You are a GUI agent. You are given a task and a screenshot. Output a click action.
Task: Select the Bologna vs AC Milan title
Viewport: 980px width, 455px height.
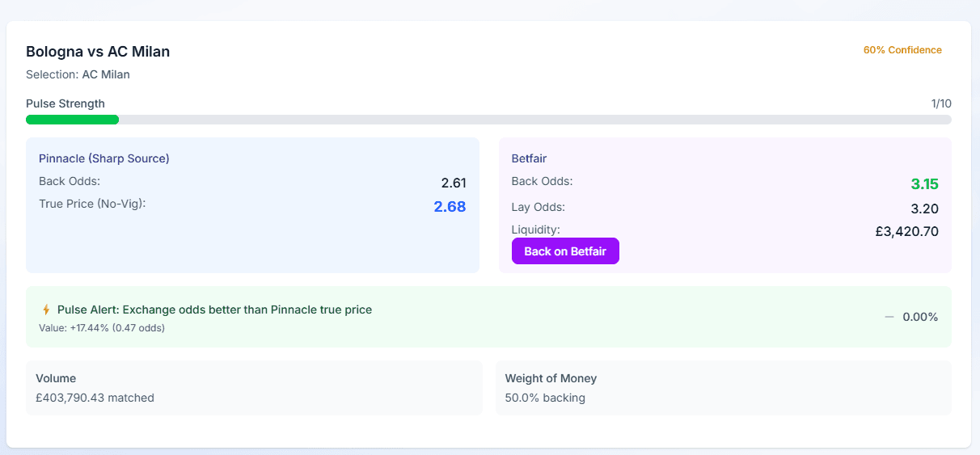coord(98,52)
